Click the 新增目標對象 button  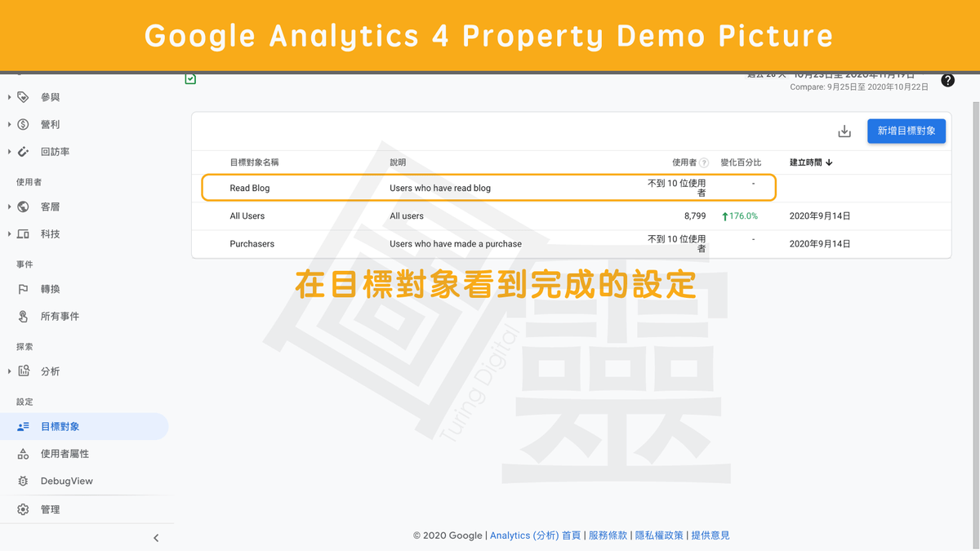906,131
